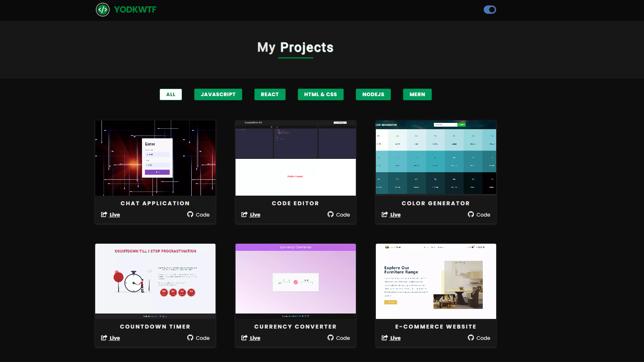Click the Color Generator project thumbnail
This screenshot has width=644, height=362.
point(436,158)
